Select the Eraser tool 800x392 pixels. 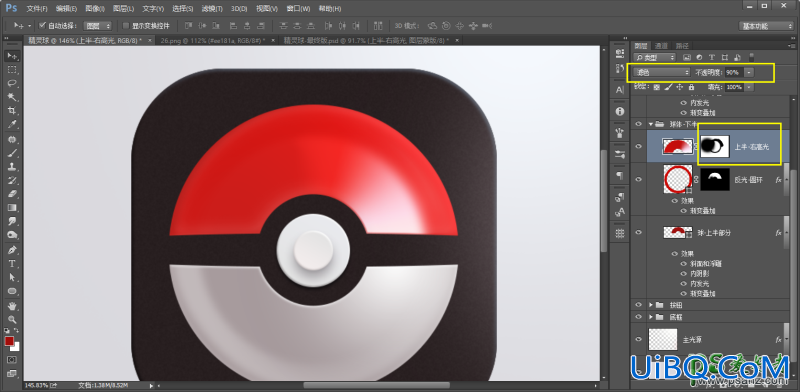click(12, 194)
